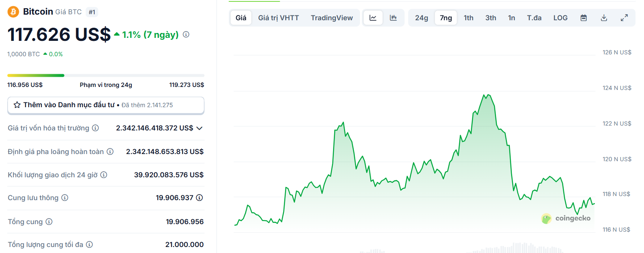Click the 19.906.956 total supply value
This screenshot has width=644, height=253.
(x=185, y=222)
